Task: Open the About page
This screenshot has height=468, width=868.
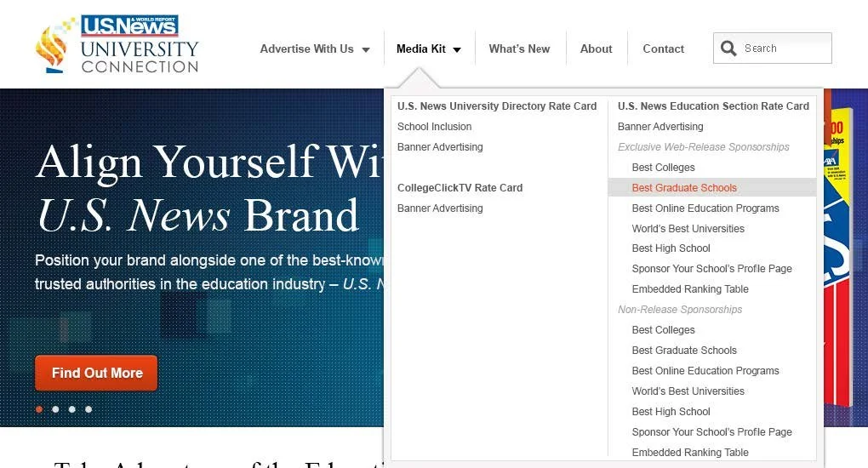Action: click(597, 49)
